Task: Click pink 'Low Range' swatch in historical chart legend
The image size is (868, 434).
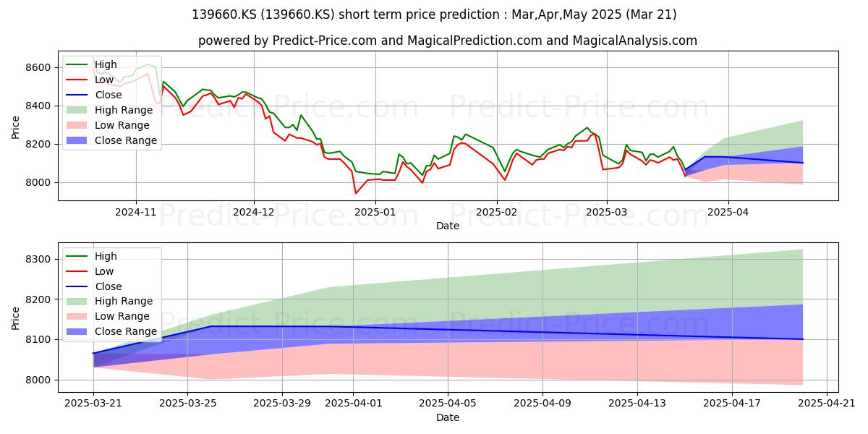Action: point(78,125)
